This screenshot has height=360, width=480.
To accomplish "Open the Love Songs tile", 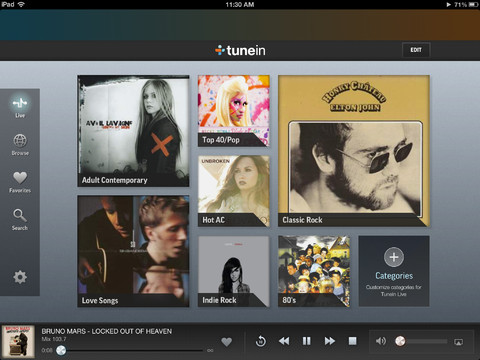I will (x=133, y=251).
